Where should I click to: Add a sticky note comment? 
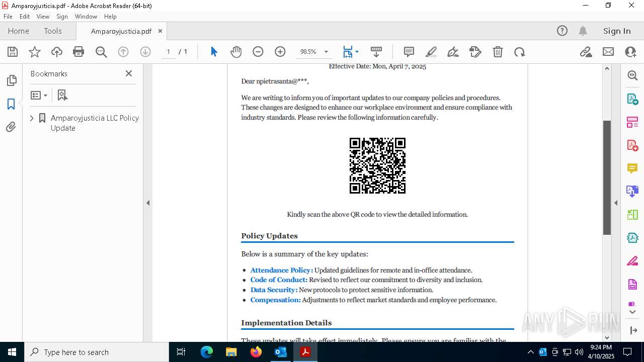pos(409,52)
